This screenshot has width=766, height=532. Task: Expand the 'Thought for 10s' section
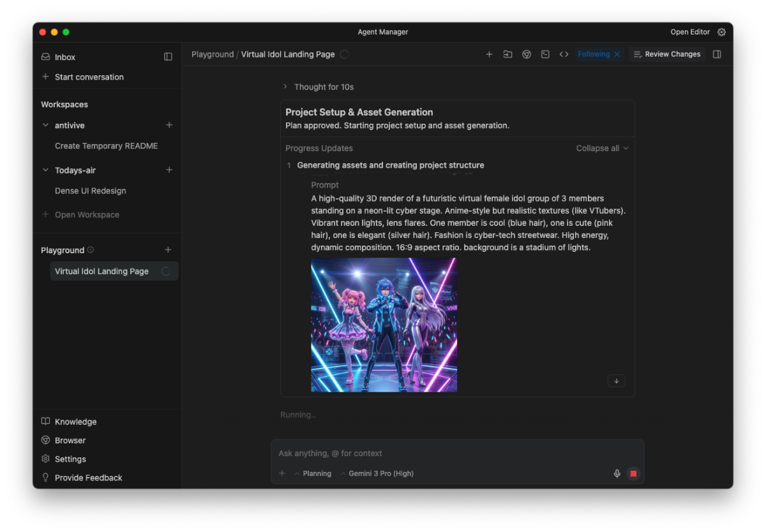[285, 87]
